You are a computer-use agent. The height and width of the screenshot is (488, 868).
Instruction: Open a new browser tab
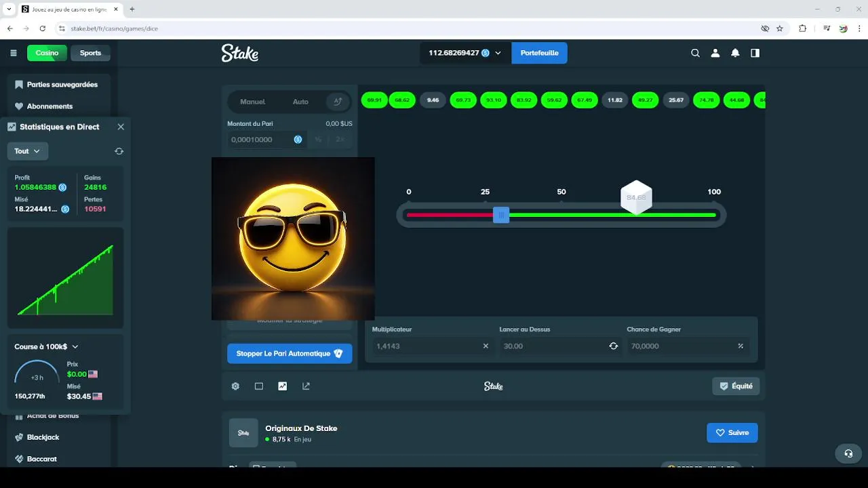click(132, 9)
